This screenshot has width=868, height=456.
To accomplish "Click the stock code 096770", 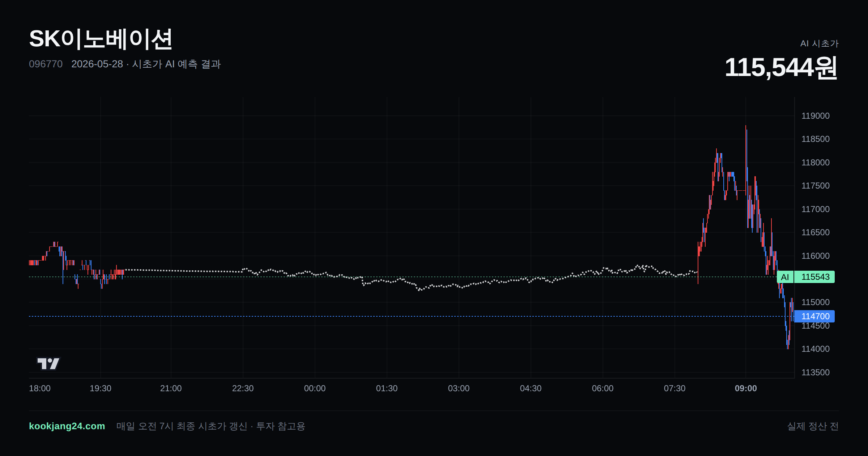I will pos(46,64).
